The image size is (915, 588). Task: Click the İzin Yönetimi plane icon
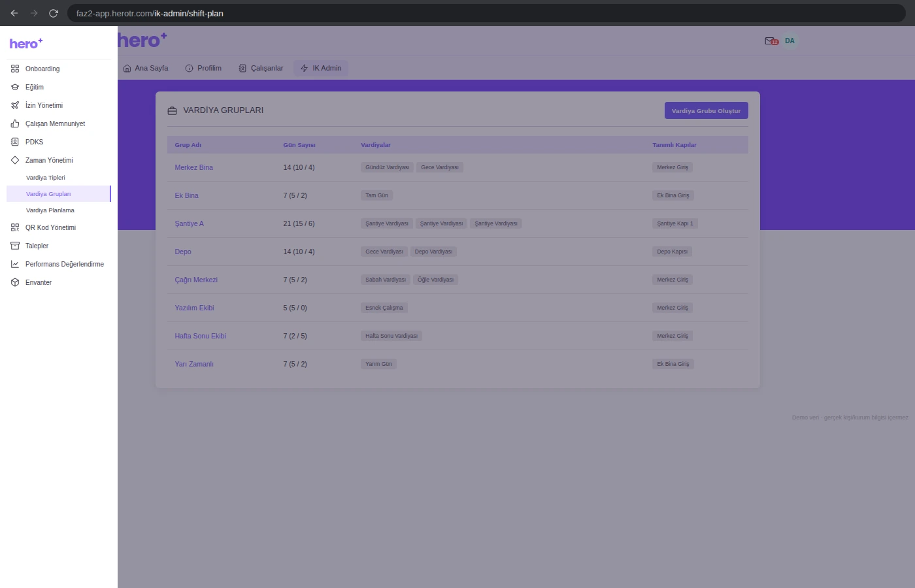click(x=15, y=105)
